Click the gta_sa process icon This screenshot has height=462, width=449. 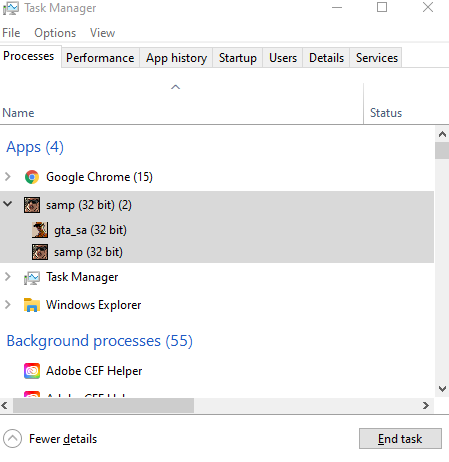[x=40, y=230]
